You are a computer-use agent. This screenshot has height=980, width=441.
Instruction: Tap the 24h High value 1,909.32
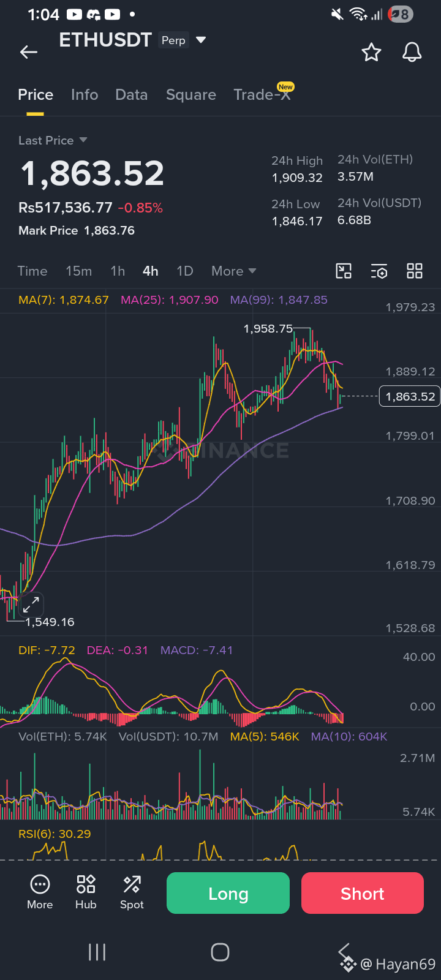(x=297, y=178)
